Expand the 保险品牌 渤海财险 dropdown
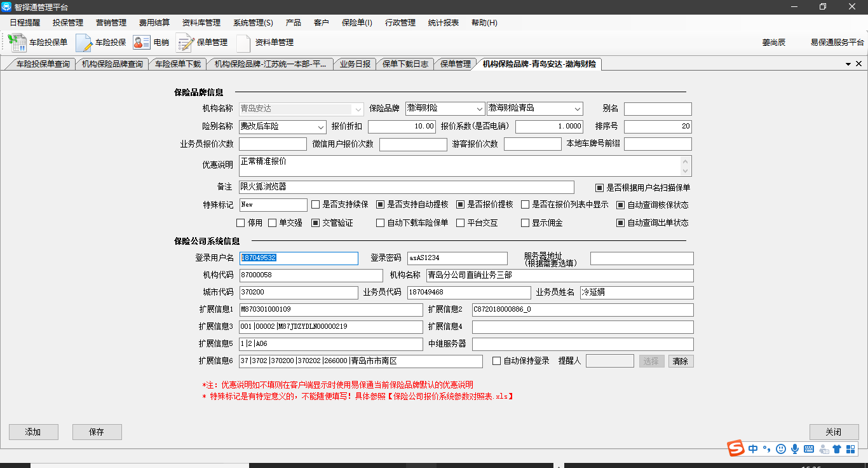The height and width of the screenshot is (468, 868). pos(478,109)
